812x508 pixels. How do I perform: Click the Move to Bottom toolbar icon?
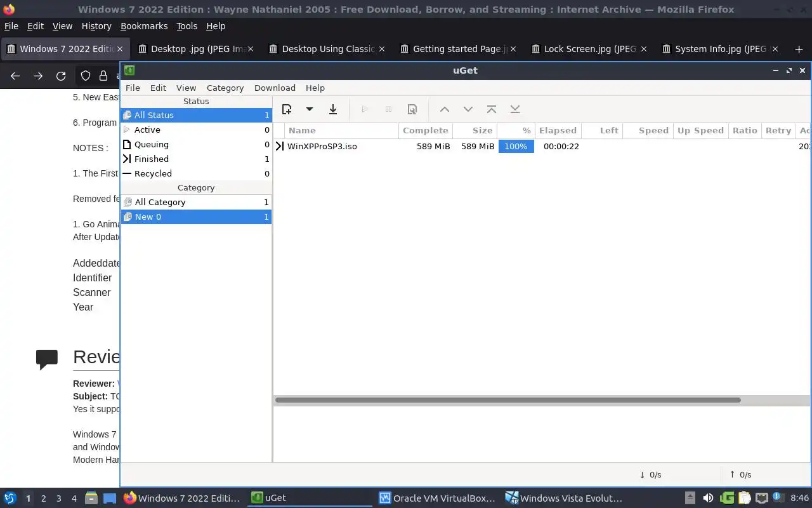tap(515, 109)
